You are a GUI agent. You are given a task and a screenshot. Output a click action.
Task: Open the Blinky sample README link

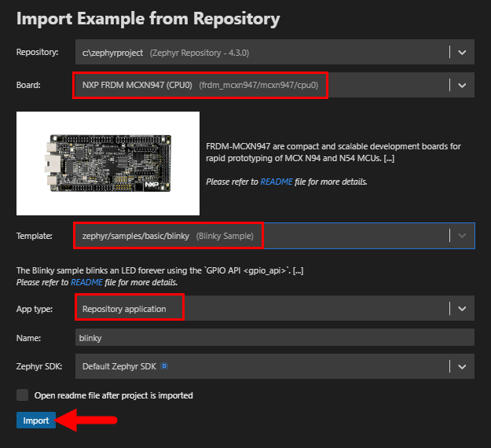86,282
